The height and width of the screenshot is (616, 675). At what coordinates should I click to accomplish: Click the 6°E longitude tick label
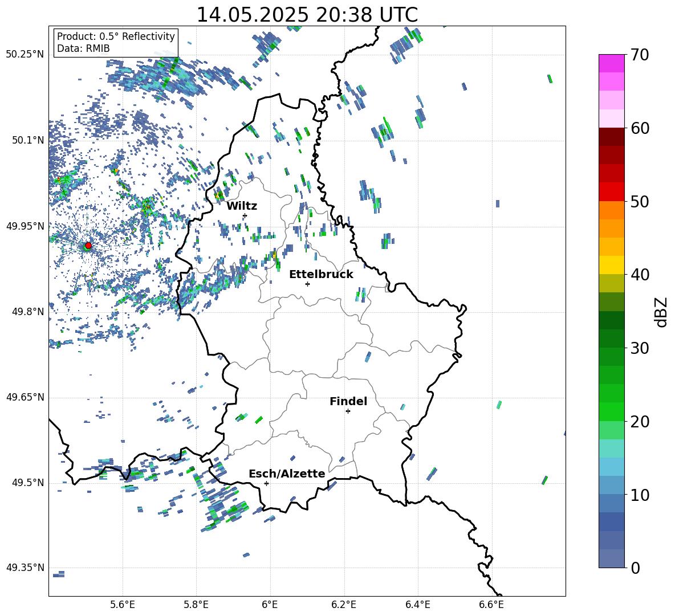point(270,605)
